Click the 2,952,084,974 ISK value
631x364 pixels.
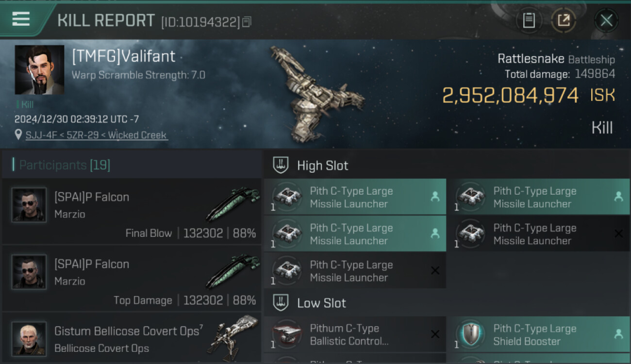coord(510,95)
